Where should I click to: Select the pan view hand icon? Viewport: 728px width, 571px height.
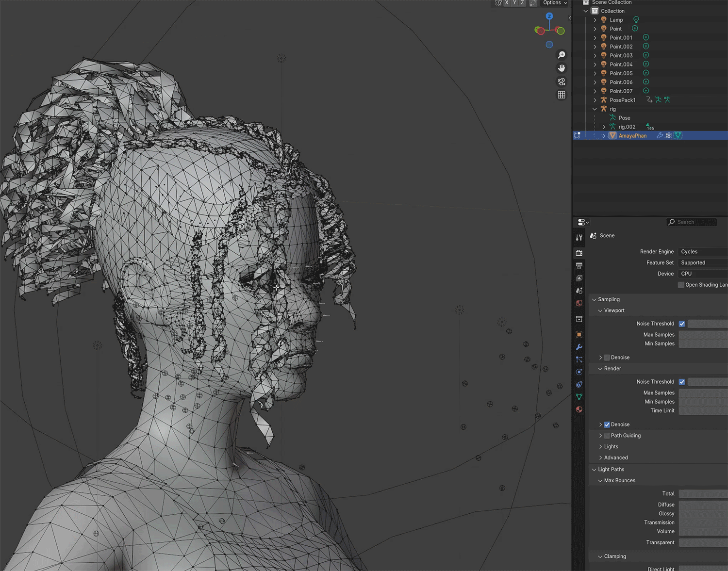(x=562, y=68)
